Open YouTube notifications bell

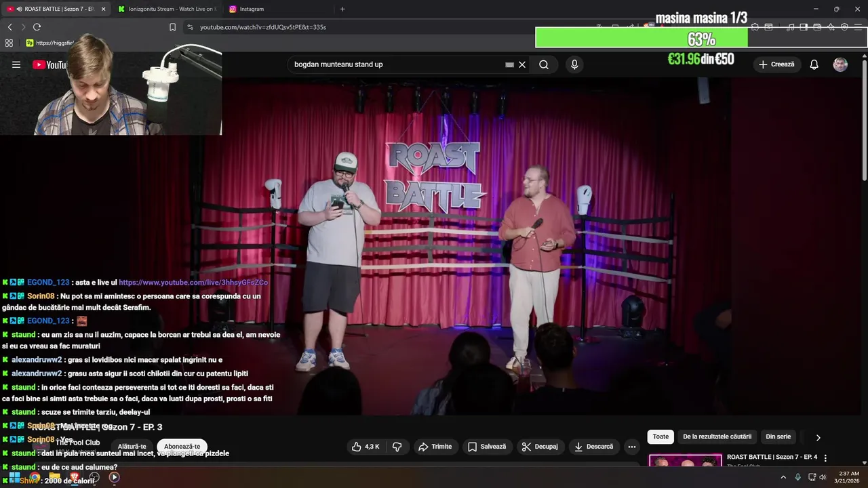[814, 64]
